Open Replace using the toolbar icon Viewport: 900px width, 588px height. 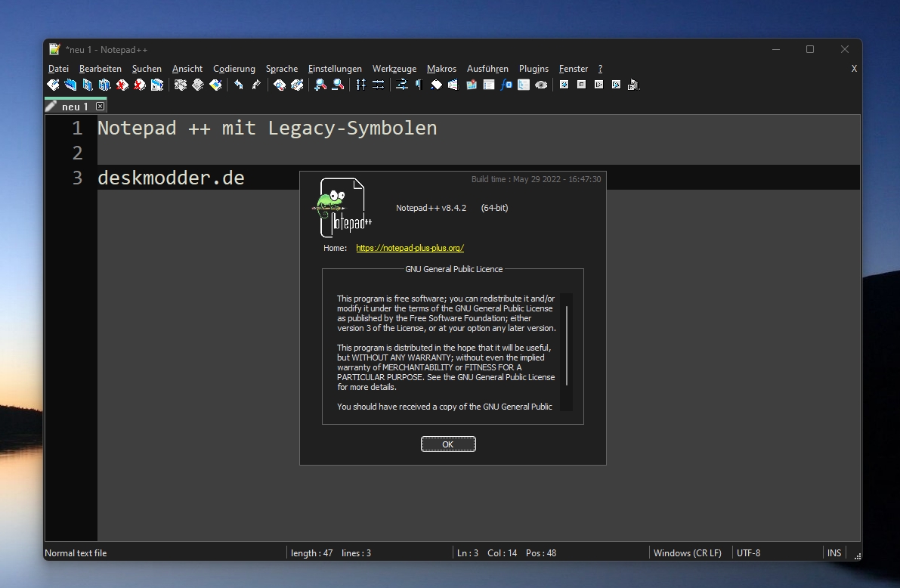[x=297, y=85]
